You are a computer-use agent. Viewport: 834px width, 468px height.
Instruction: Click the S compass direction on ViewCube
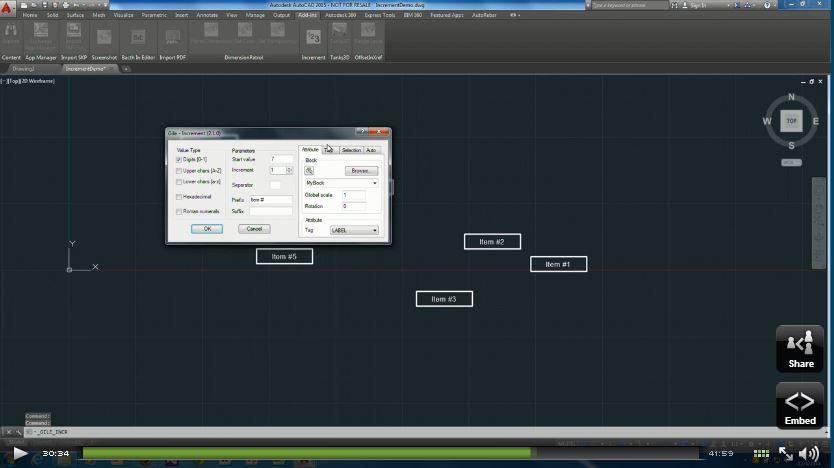pos(791,145)
